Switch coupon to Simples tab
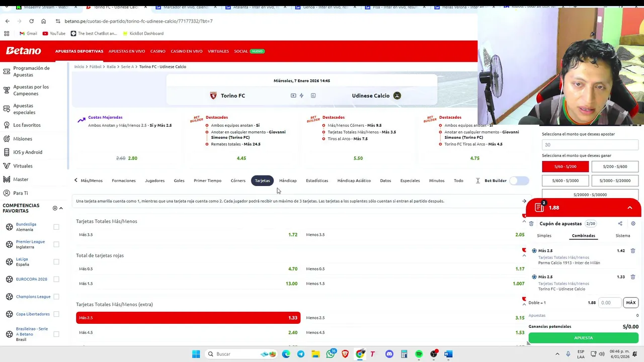644x362 pixels. [544, 235]
